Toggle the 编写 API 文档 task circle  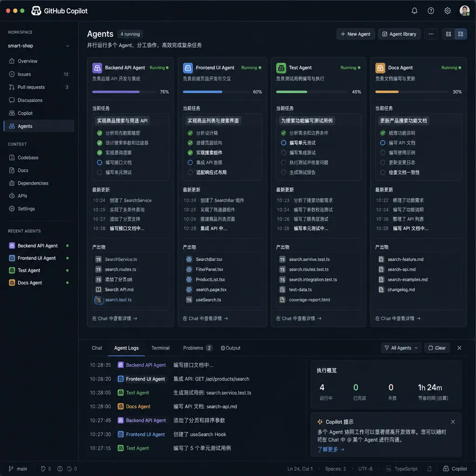coord(383,143)
